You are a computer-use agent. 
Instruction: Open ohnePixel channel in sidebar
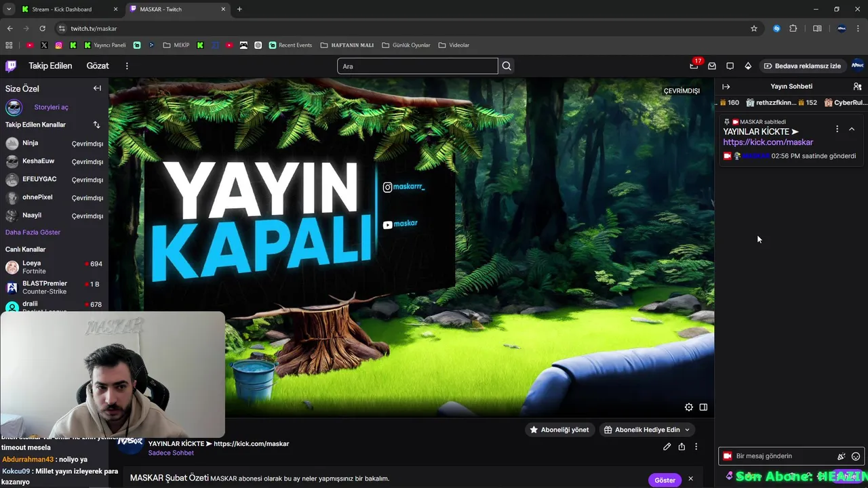click(x=54, y=197)
